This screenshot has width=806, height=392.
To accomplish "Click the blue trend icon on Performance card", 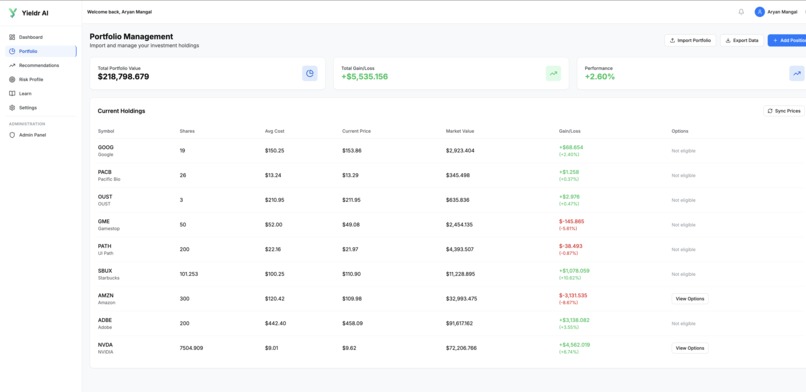I will pyautogui.click(x=797, y=73).
